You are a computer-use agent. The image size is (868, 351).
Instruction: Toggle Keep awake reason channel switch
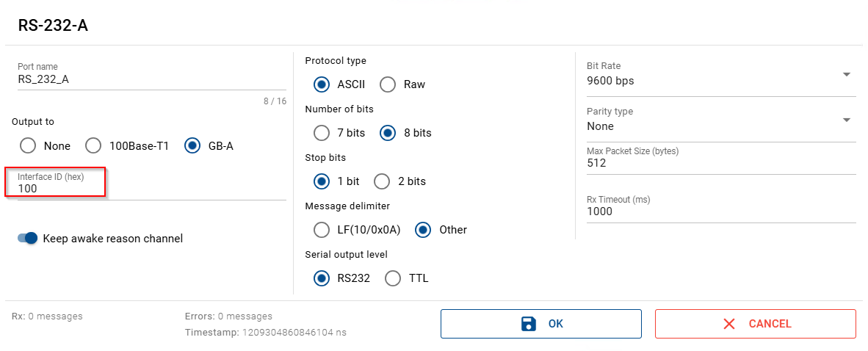[28, 238]
